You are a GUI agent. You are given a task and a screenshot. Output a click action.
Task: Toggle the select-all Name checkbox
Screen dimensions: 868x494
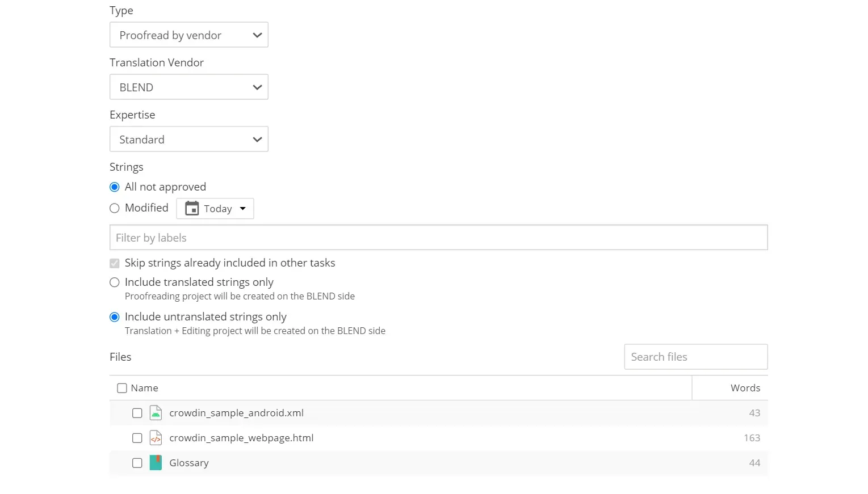[x=121, y=387]
